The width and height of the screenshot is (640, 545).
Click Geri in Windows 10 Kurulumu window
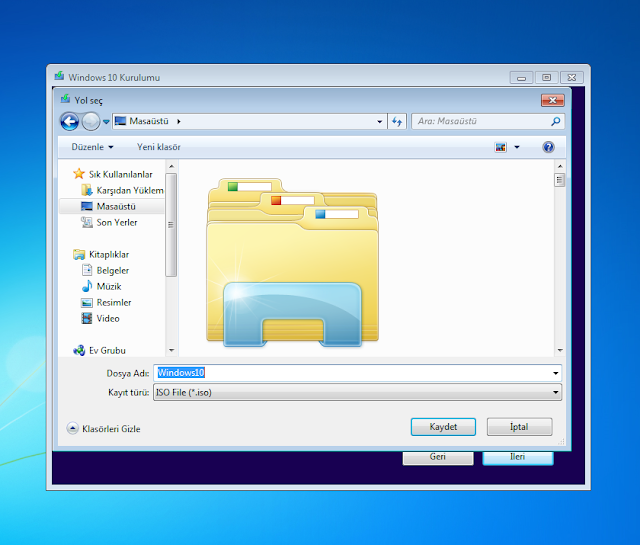[x=438, y=457]
